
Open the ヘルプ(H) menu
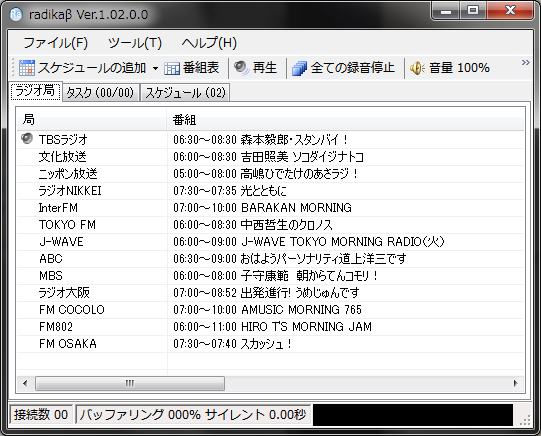[x=209, y=43]
